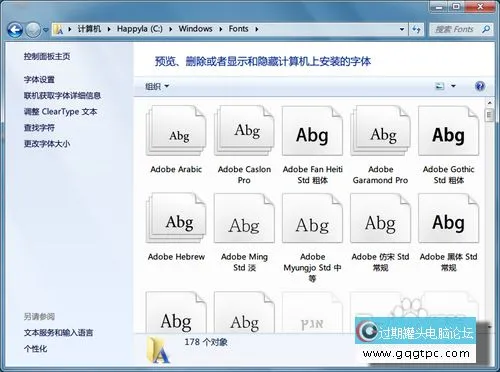Go back with the Back arrow button

tap(15, 30)
